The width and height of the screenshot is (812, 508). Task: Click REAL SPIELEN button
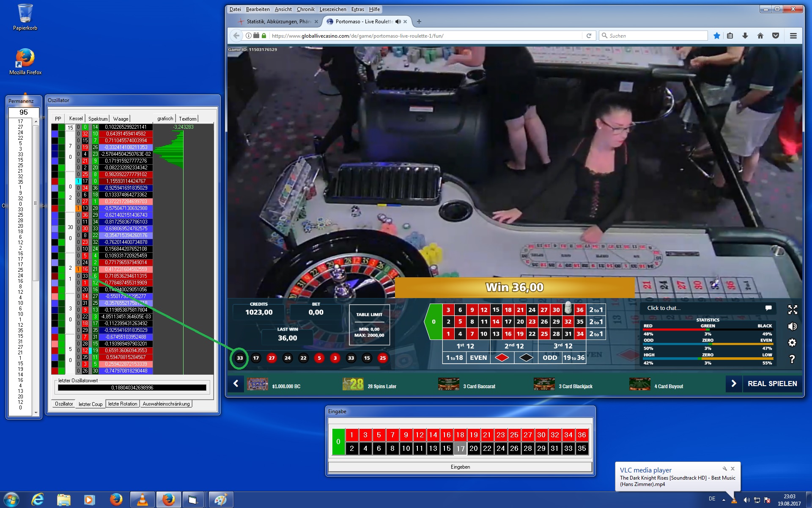(x=772, y=384)
